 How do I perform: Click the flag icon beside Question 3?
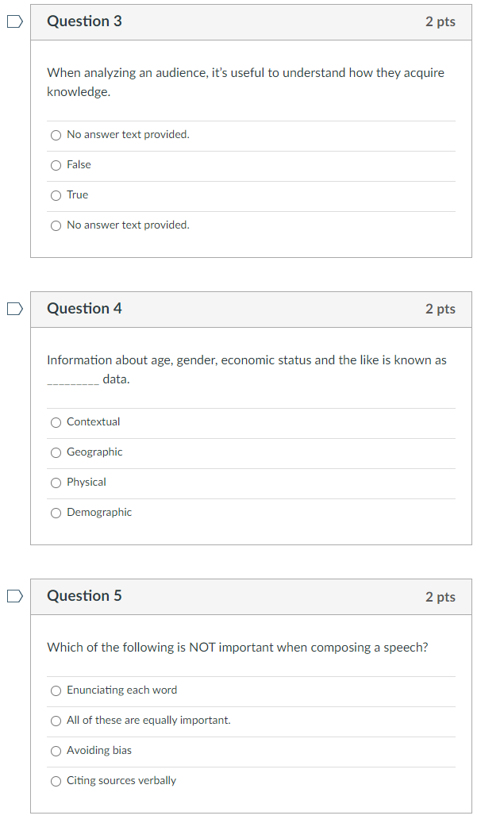13,22
